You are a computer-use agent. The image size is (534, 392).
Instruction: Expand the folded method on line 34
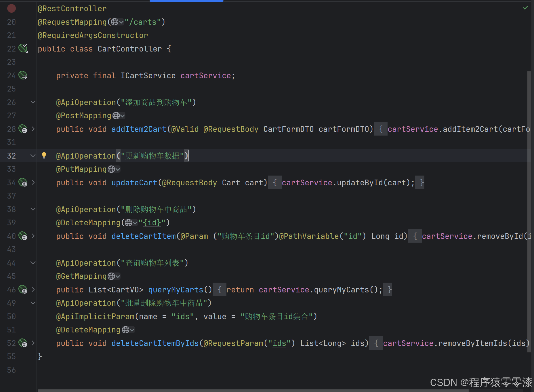tap(33, 182)
